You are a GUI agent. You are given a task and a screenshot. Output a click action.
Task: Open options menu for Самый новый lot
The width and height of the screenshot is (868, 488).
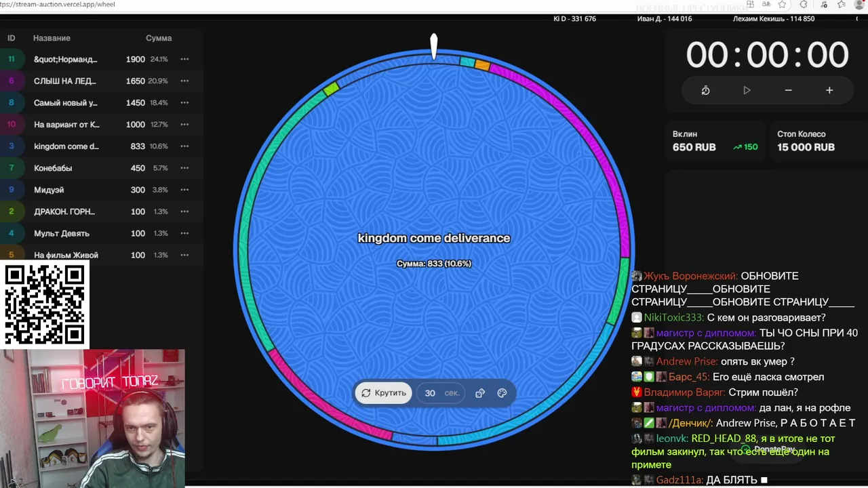pyautogui.click(x=184, y=103)
